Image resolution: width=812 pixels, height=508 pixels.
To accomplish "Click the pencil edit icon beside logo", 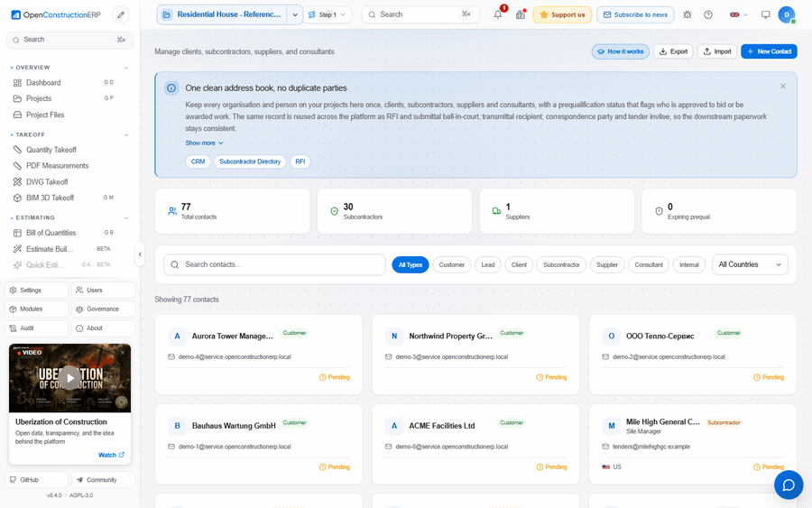I will [x=121, y=15].
